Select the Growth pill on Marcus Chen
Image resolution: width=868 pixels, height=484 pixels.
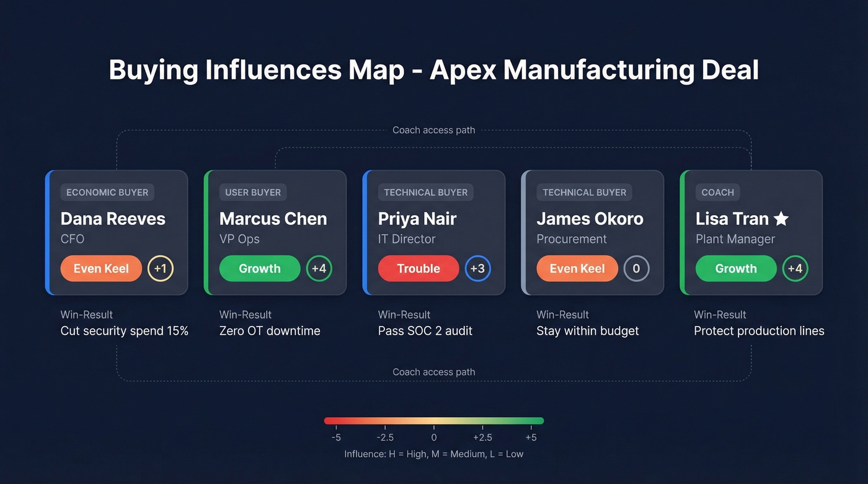(x=260, y=268)
